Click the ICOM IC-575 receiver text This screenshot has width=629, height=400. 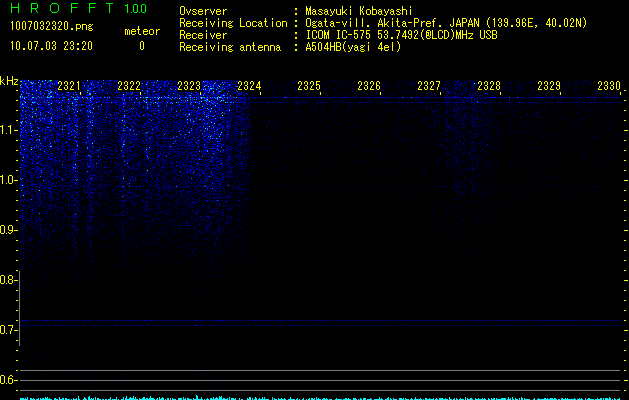pyautogui.click(x=401, y=35)
